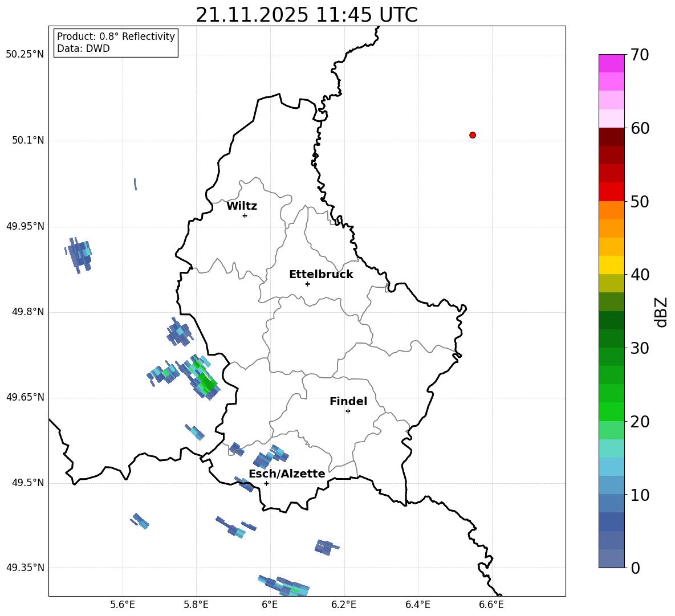Screen dimensions: 675x616
Task: Click the bright green colorbar segment just above 20
Action: (x=611, y=412)
